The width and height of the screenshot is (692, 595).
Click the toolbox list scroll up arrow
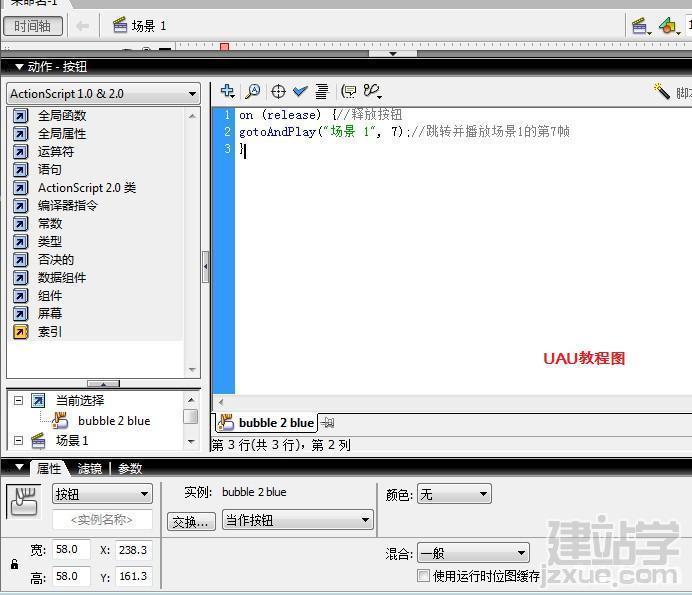point(192,116)
